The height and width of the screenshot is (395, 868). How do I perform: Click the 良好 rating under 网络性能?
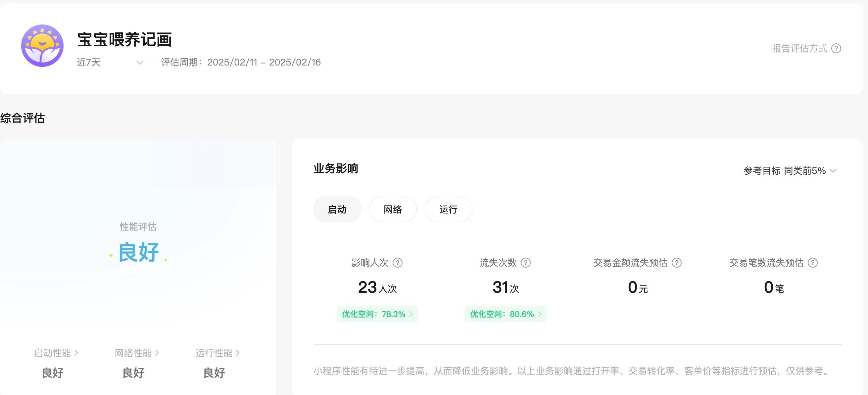coord(133,373)
